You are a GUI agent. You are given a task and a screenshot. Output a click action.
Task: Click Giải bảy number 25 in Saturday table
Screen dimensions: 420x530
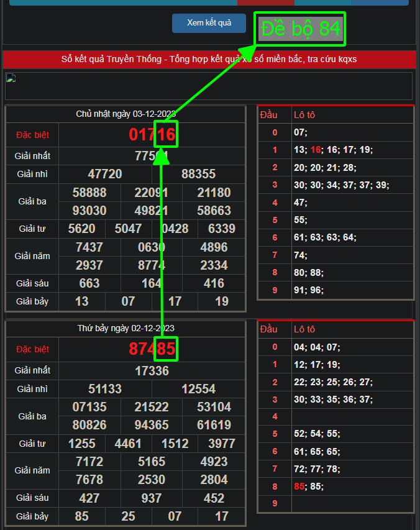[x=128, y=516]
